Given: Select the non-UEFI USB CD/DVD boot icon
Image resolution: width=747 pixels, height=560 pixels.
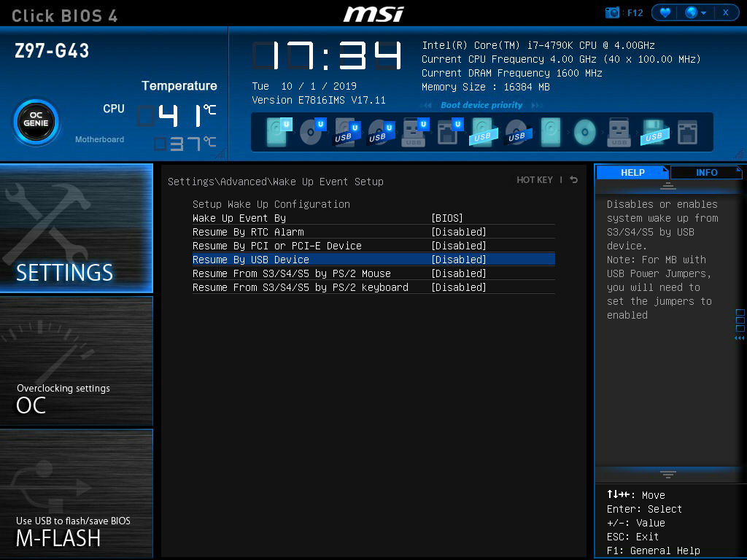Looking at the screenshot, I should tap(517, 132).
